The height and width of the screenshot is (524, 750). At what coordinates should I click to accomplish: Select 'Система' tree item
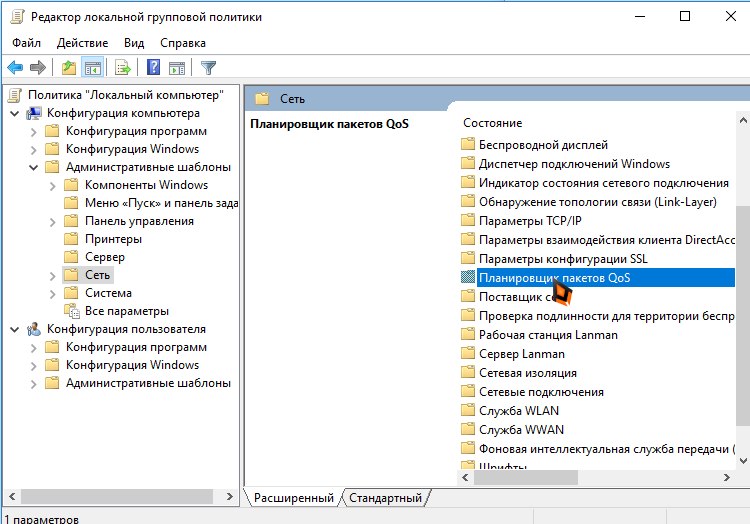(x=108, y=293)
